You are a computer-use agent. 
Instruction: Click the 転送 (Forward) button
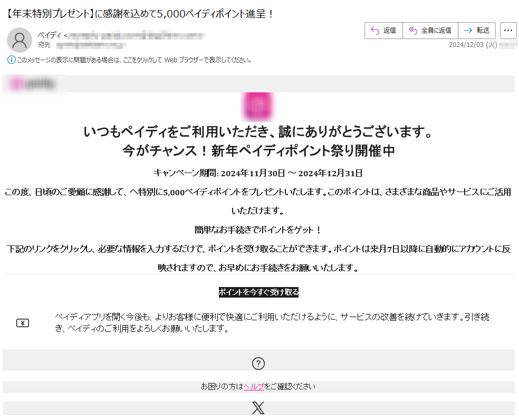pos(477,31)
